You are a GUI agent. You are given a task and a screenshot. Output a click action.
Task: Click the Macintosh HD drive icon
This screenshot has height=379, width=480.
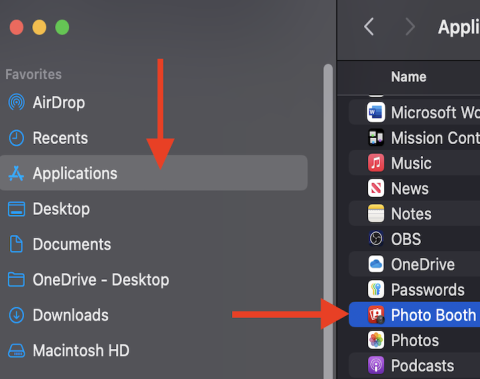click(x=16, y=351)
